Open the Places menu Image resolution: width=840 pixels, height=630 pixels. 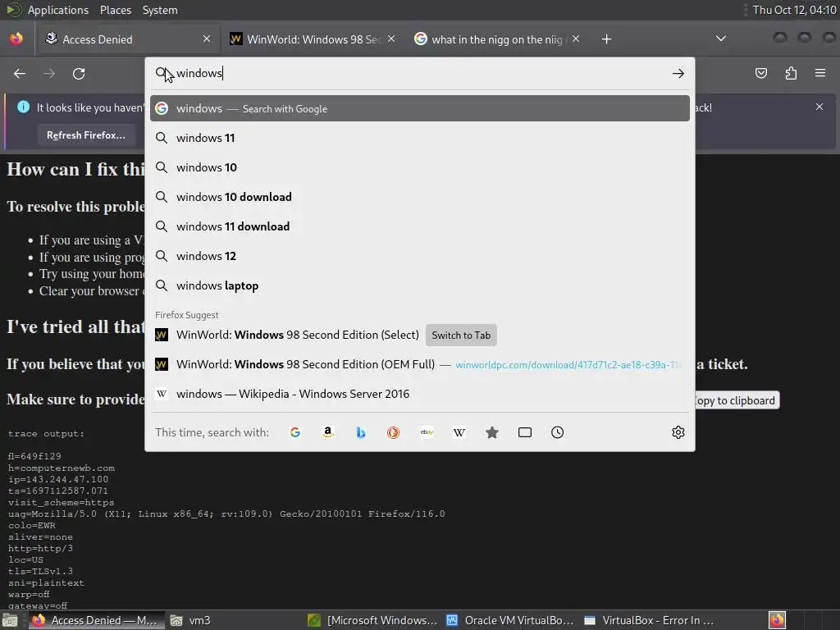pos(115,10)
